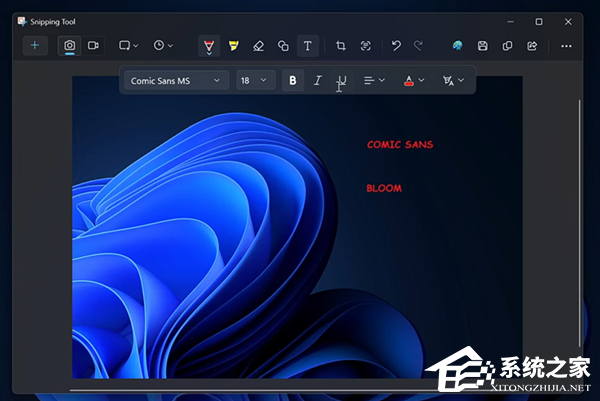This screenshot has height=401, width=600.
Task: Open the text alignment options menu
Action: pos(374,80)
